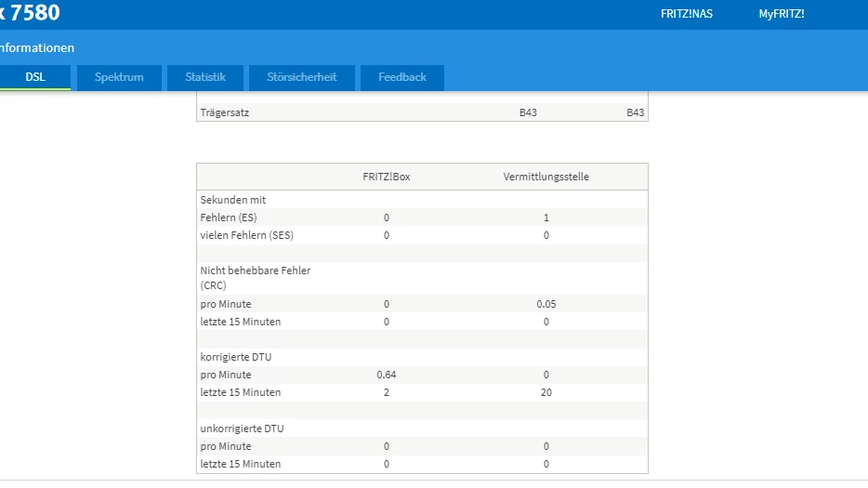Open the Spektrum tab
868x488 pixels.
(x=119, y=77)
